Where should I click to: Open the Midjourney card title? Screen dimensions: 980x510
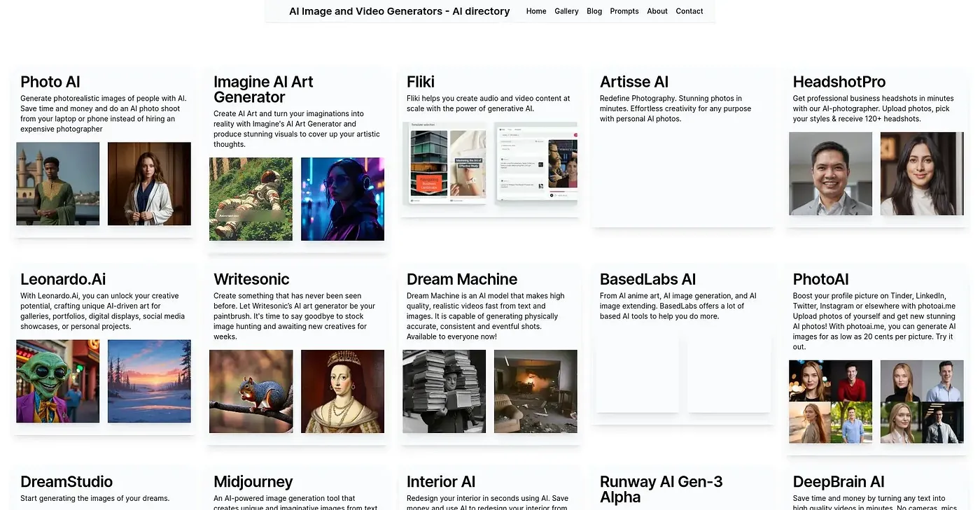pos(253,481)
